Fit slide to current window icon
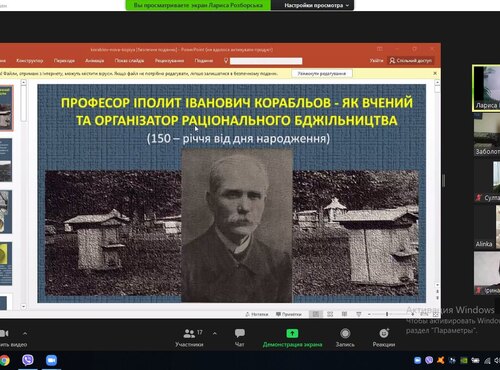Image resolution: width=500 pixels, height=370 pixels. pos(435,314)
